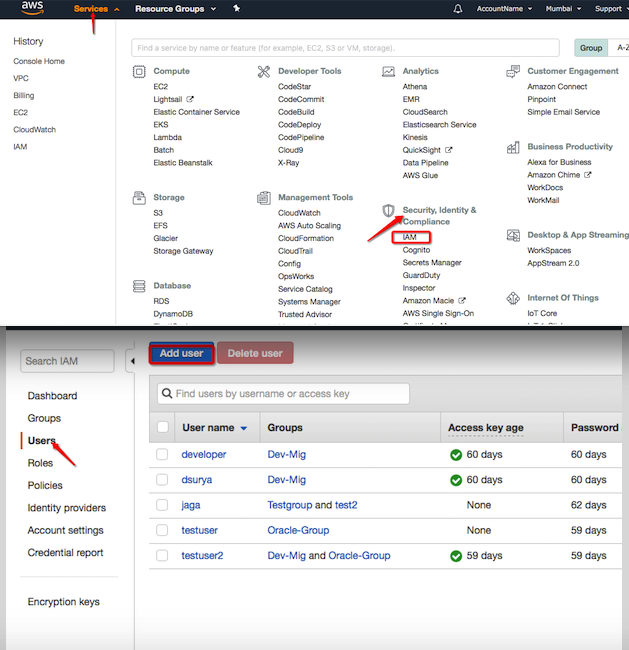Click the Add user button
This screenshot has width=629, height=650.
pos(181,353)
